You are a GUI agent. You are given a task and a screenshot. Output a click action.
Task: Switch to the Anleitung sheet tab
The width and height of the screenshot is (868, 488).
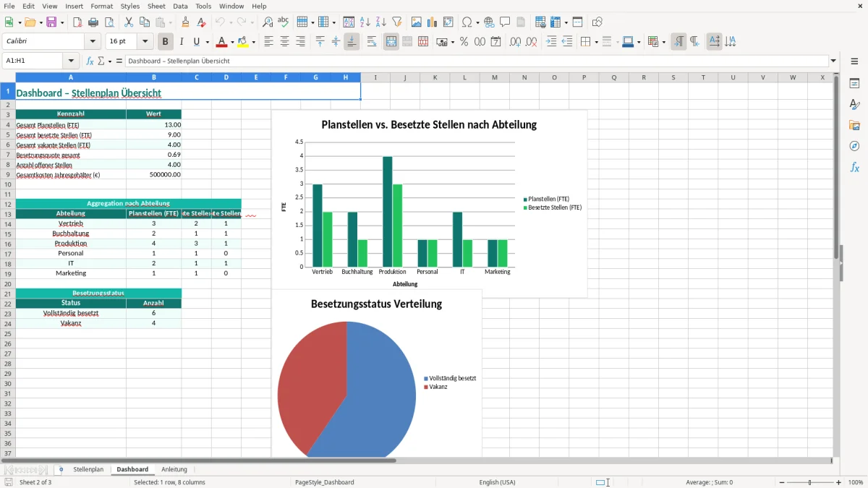[174, 469]
